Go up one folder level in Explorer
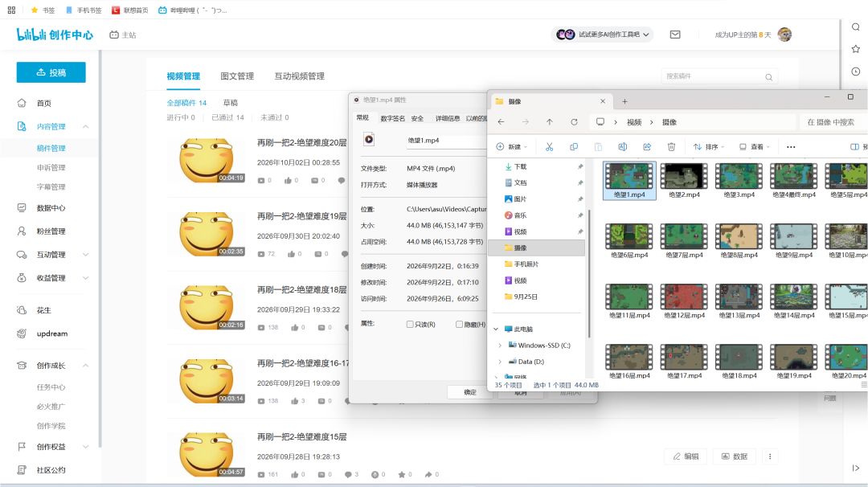This screenshot has height=487, width=868. coord(549,122)
